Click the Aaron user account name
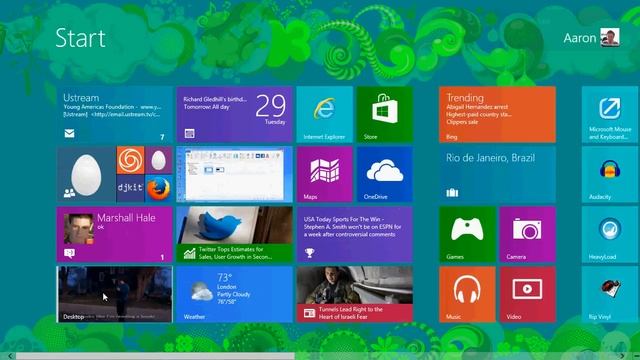Viewport: 640px width, 360px height. click(x=580, y=38)
